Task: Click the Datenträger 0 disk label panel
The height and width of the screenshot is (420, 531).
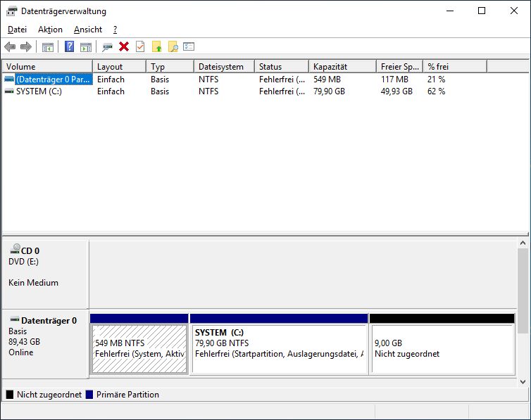Action: tap(45, 343)
